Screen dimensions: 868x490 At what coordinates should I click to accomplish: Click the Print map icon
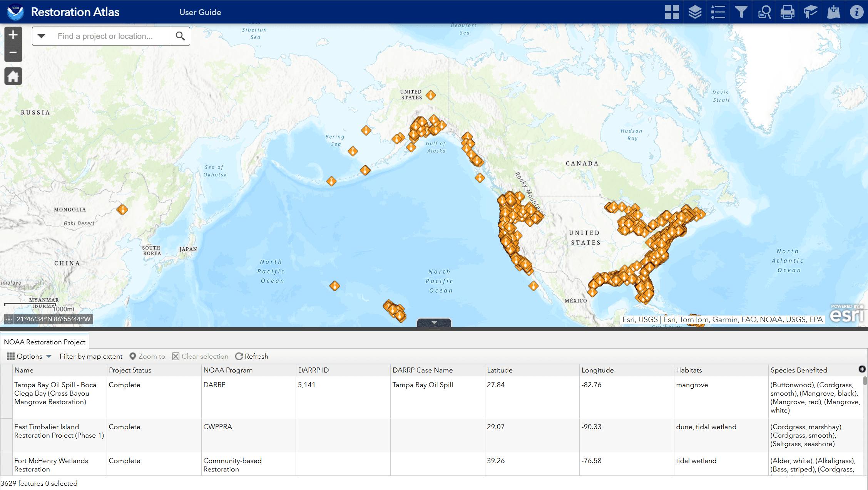click(787, 12)
